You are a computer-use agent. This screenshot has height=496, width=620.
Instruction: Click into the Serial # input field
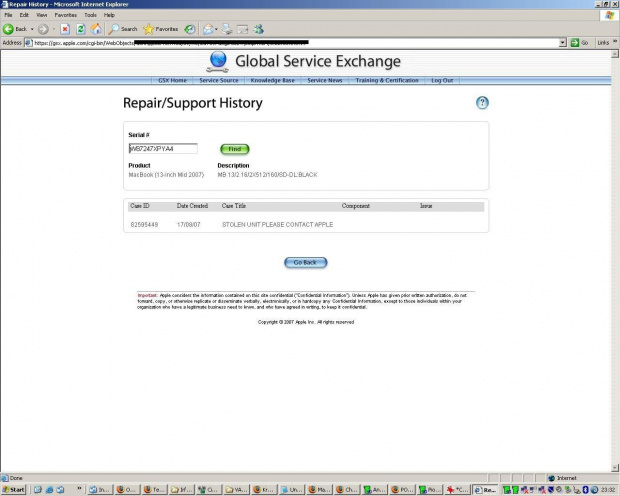point(163,149)
